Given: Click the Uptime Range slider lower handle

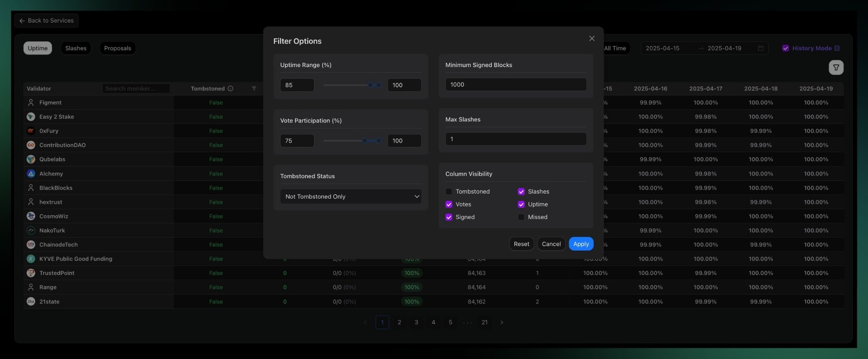Looking at the screenshot, I should [370, 85].
